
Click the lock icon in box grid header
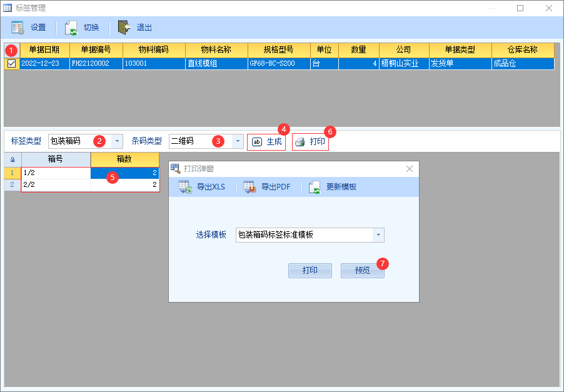coord(13,159)
